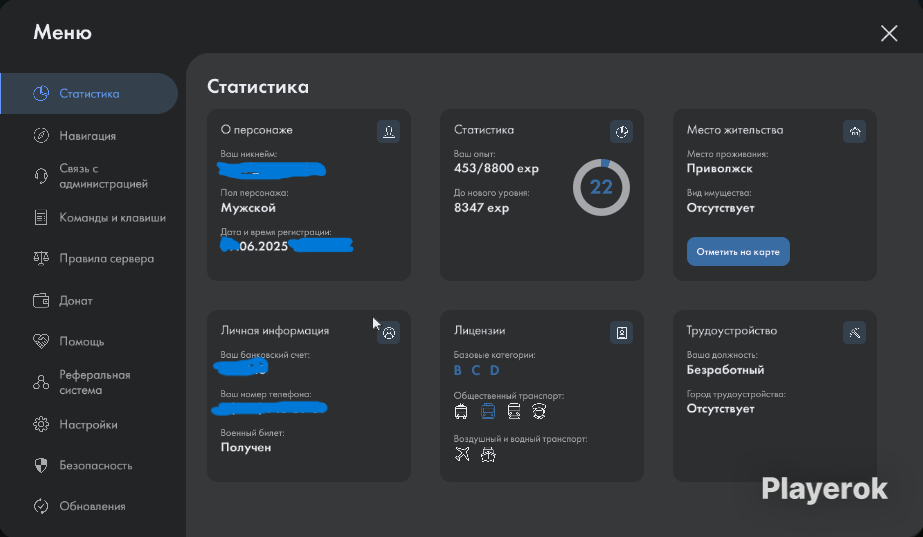Click the Меню title text
The width and height of the screenshot is (923, 537).
(x=62, y=32)
